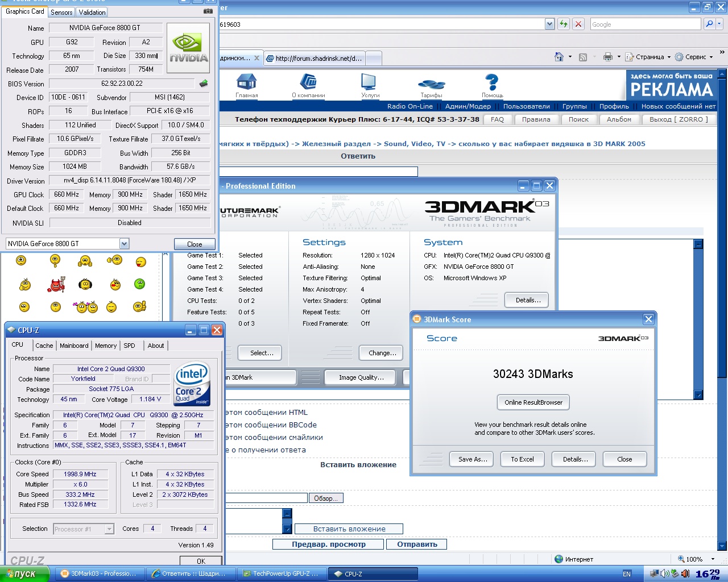
Task: Click the EN language indicator in taskbar
Action: click(x=627, y=573)
